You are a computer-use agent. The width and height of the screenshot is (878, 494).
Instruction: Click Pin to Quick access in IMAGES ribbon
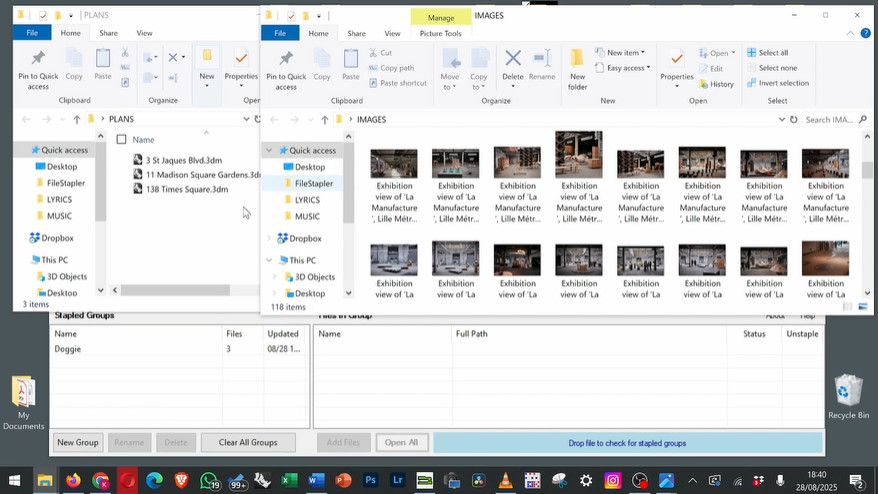pyautogui.click(x=286, y=68)
